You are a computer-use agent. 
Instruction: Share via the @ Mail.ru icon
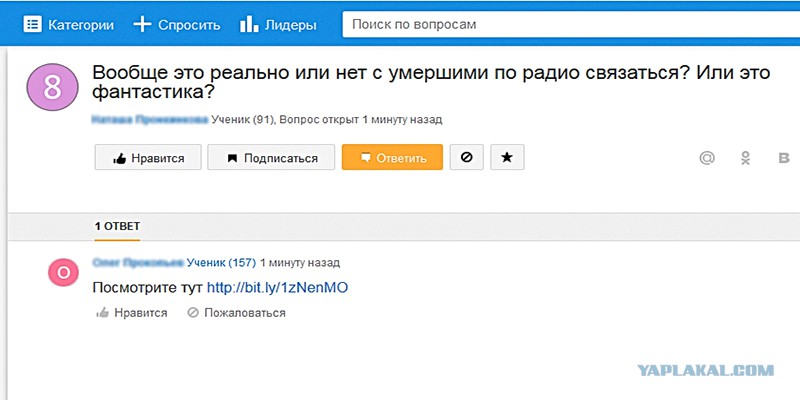pos(707,158)
